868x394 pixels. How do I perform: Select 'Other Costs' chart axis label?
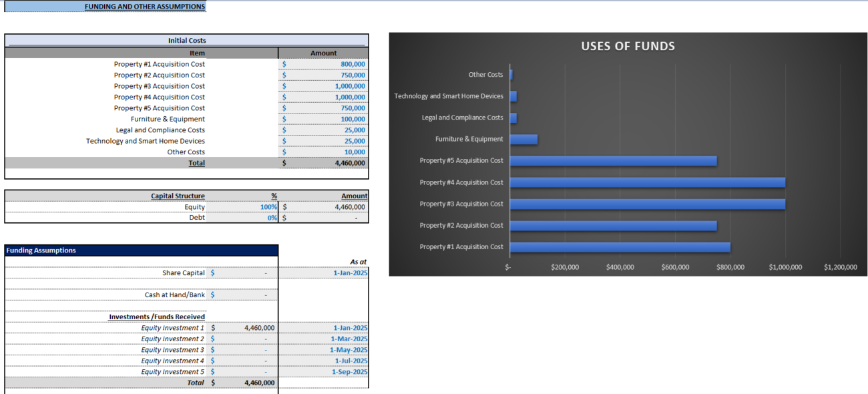485,75
